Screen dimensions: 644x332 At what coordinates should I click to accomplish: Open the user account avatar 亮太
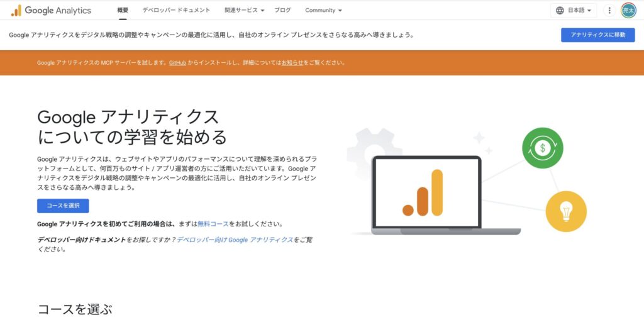coord(628,11)
